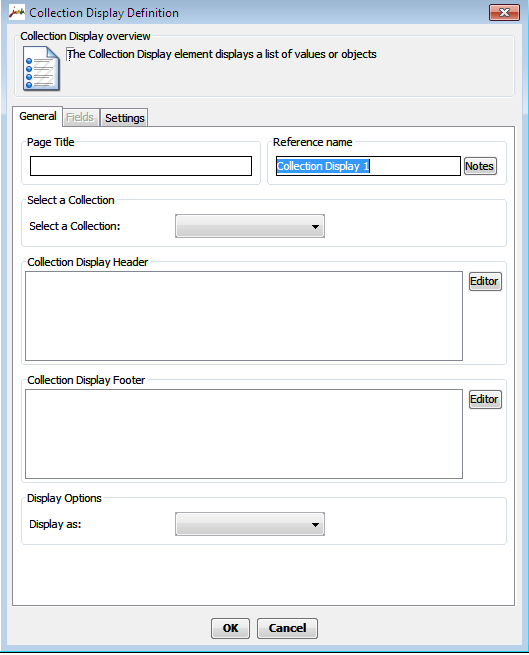Click the Display as dropdown arrow

[x=315, y=524]
